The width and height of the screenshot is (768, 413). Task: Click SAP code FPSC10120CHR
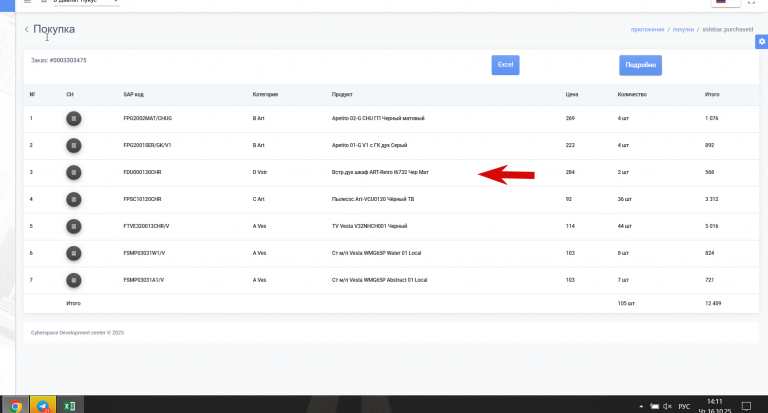click(142, 199)
